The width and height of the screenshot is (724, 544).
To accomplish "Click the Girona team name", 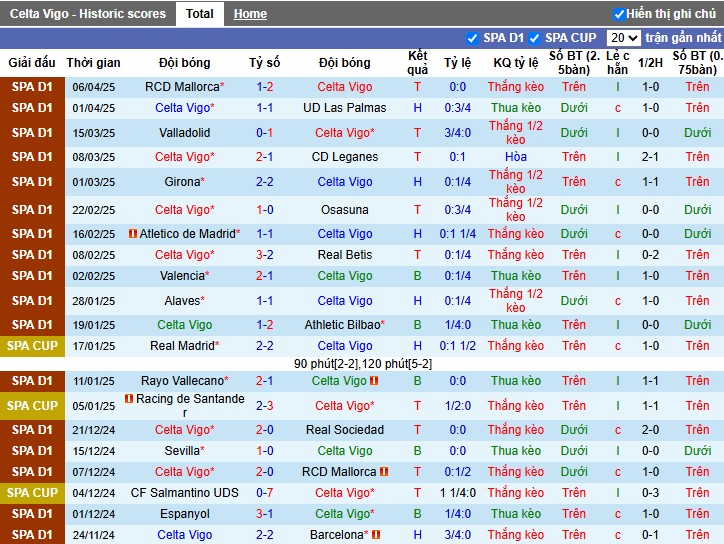I will [x=184, y=182].
